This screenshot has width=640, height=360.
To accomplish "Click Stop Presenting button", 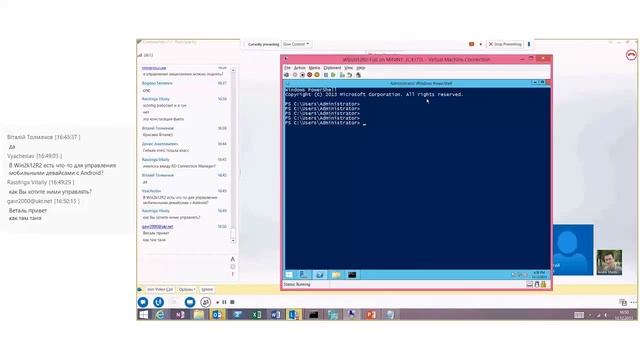I will tap(505, 44).
